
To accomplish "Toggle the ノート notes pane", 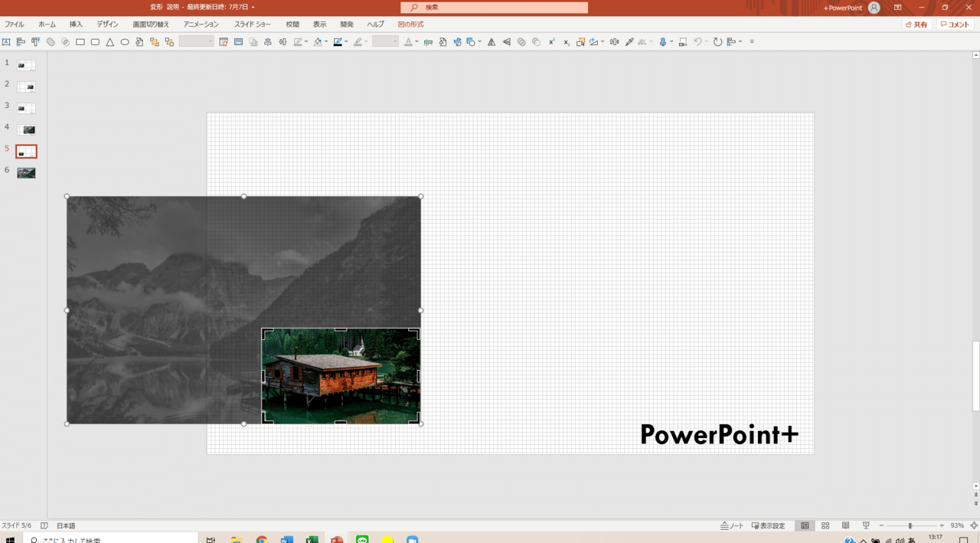I will 732,526.
